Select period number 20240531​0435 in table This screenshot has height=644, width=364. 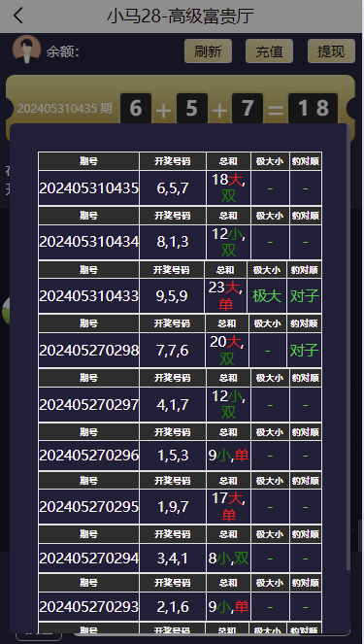(89, 188)
